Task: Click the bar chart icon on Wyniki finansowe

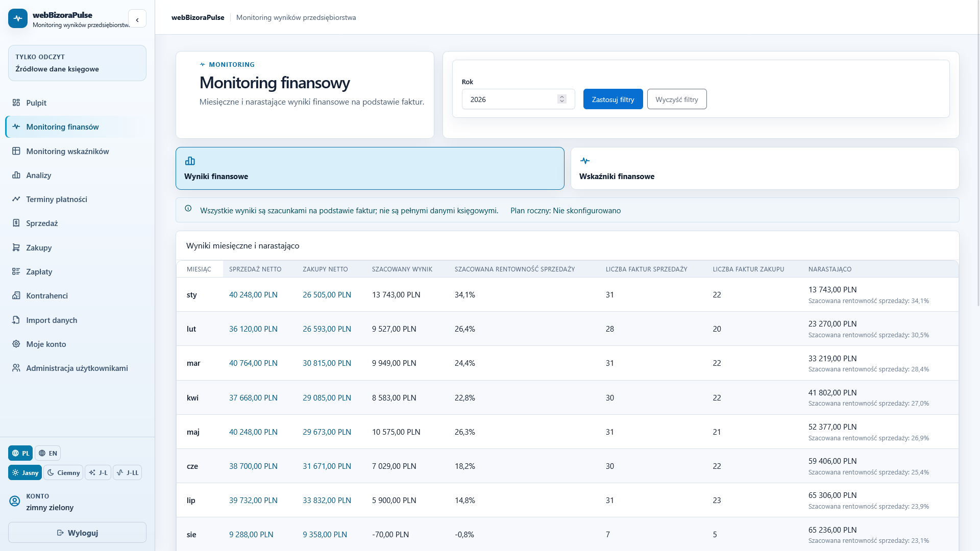Action: click(x=190, y=161)
